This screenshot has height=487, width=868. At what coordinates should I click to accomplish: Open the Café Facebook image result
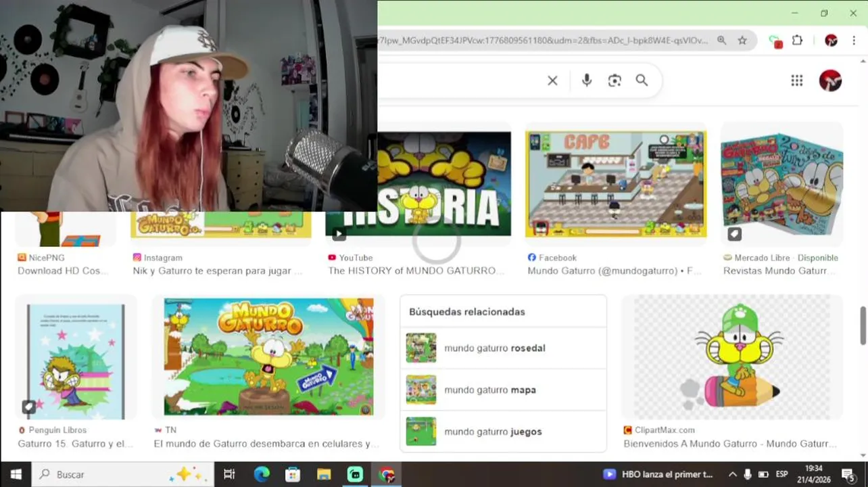click(x=616, y=184)
